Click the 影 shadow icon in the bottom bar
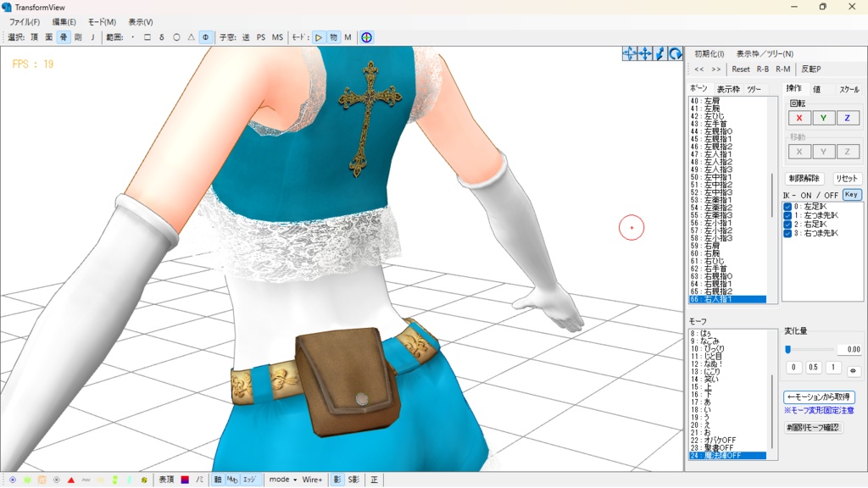This screenshot has height=488, width=868. (x=337, y=479)
